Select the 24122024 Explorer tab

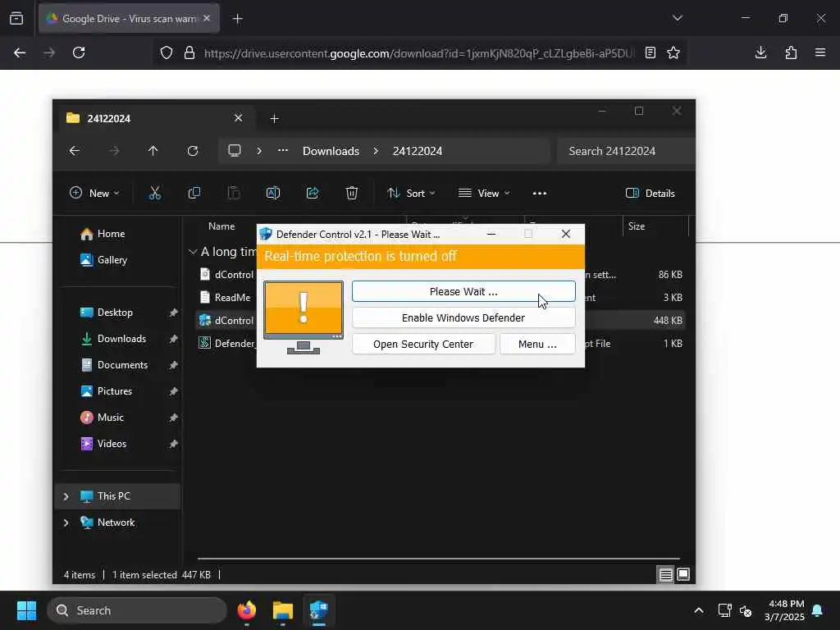154,118
